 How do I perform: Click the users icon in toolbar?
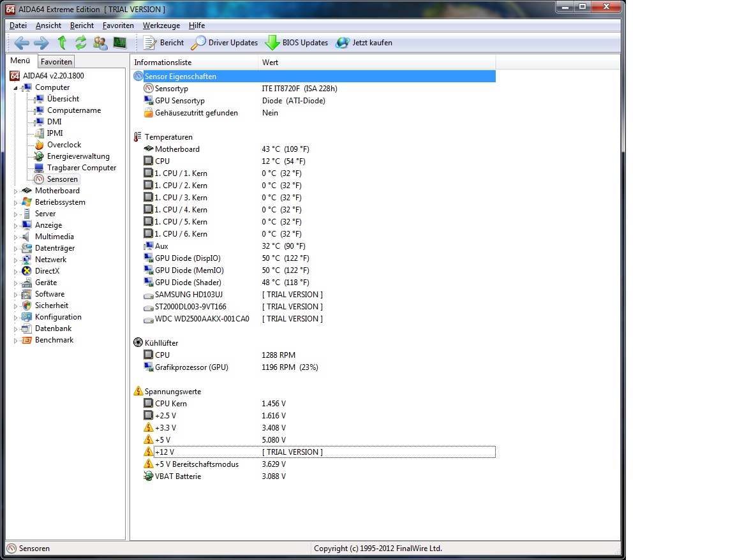click(100, 43)
